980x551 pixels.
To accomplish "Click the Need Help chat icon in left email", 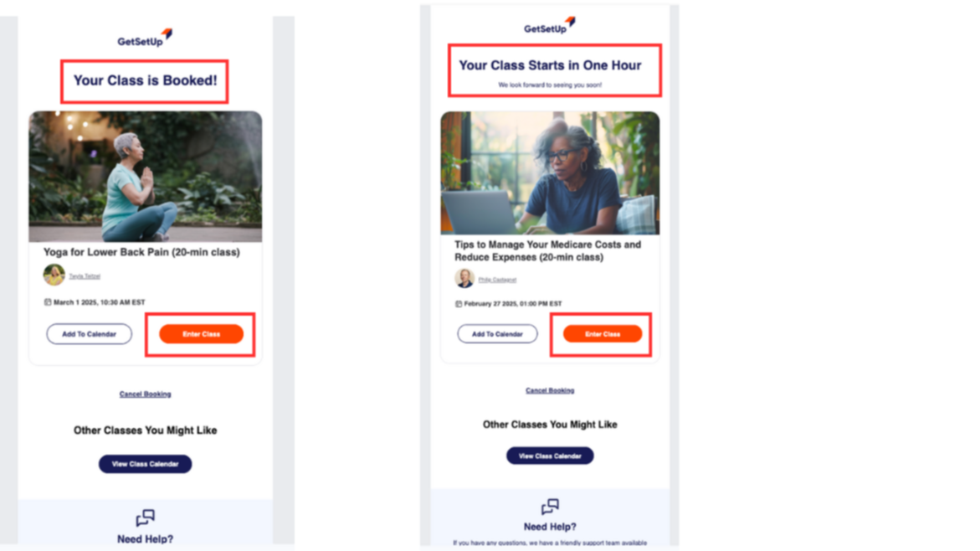I will pyautogui.click(x=145, y=518).
